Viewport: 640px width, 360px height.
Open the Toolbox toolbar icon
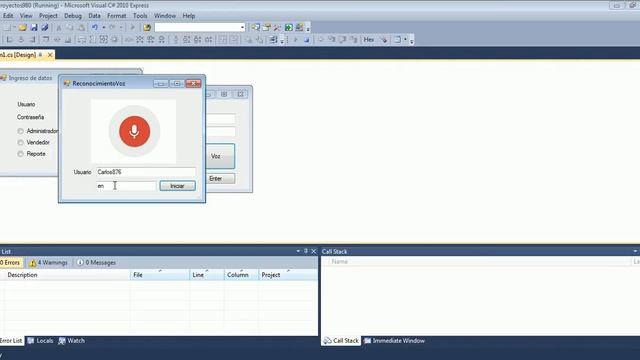pos(278,27)
